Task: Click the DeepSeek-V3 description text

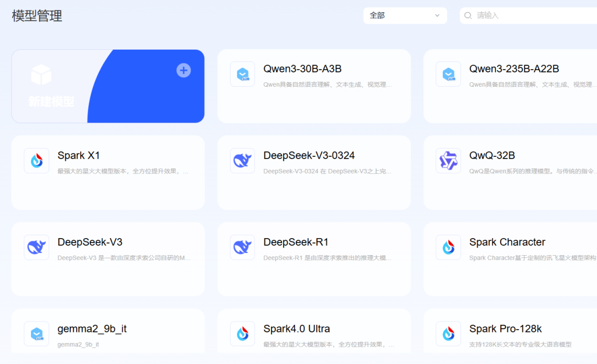Action: (x=124, y=258)
